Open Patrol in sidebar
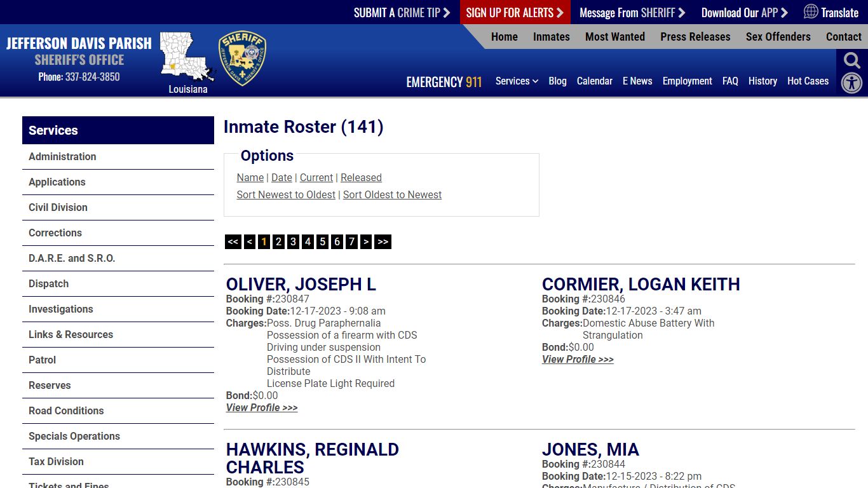The width and height of the screenshot is (868, 488). pos(118,360)
